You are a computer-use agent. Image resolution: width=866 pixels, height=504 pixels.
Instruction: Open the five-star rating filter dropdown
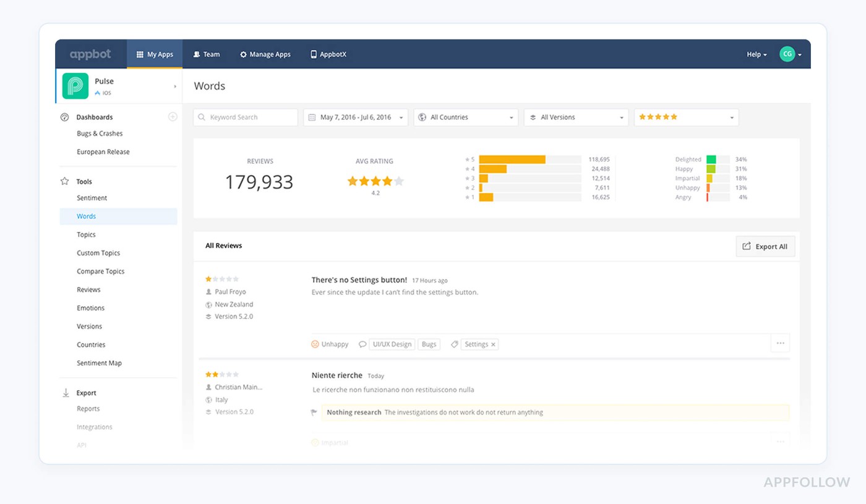(685, 117)
